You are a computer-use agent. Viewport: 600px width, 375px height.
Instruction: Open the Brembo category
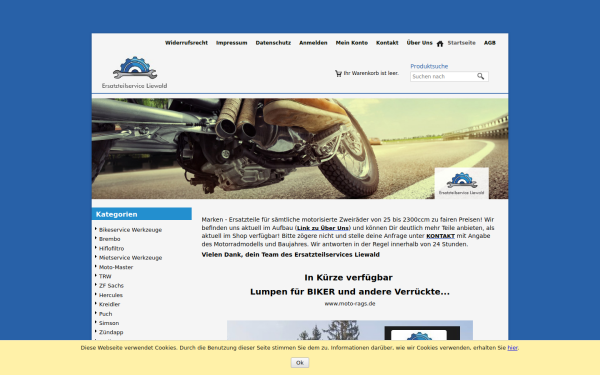[109, 239]
